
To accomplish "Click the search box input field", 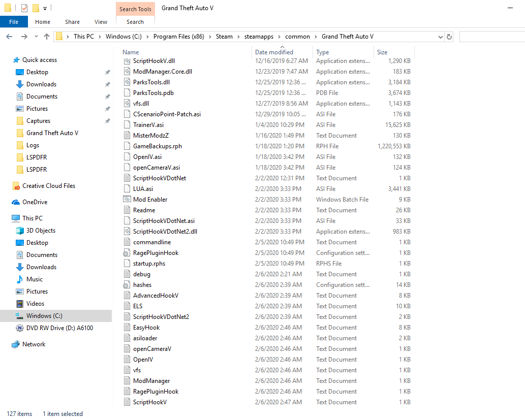I will point(492,37).
